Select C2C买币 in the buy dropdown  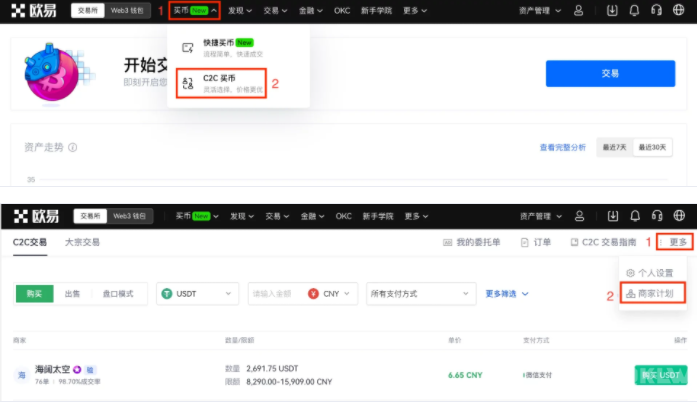[x=220, y=83]
